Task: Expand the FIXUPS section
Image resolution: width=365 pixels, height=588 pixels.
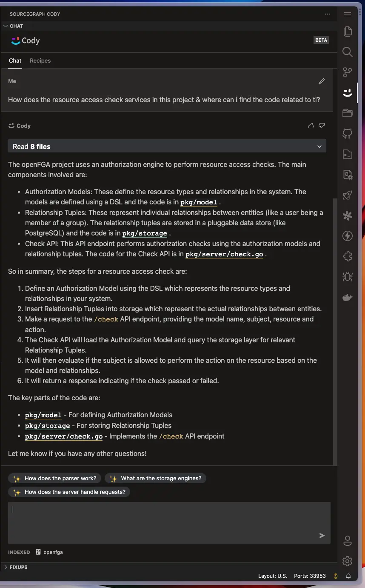Action: (16, 567)
